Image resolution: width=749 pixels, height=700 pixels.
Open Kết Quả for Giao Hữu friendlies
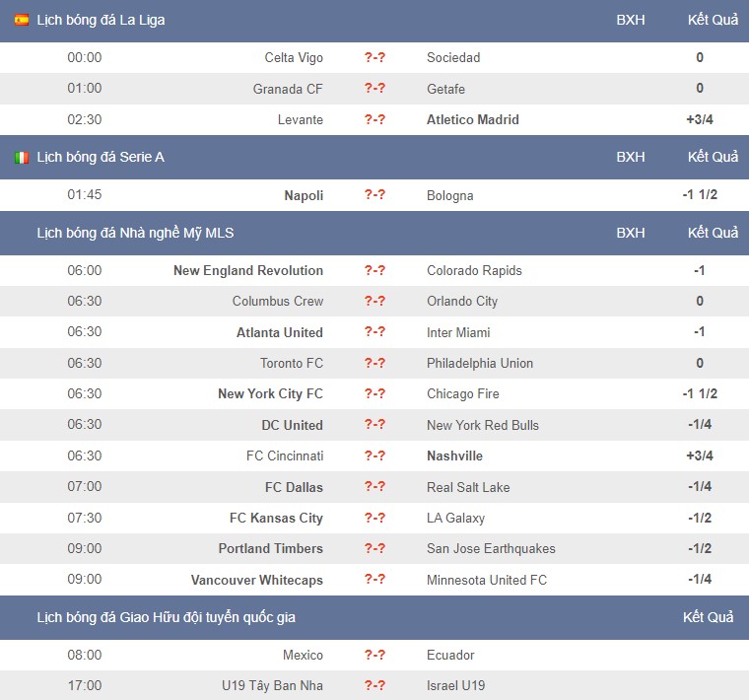[708, 617]
